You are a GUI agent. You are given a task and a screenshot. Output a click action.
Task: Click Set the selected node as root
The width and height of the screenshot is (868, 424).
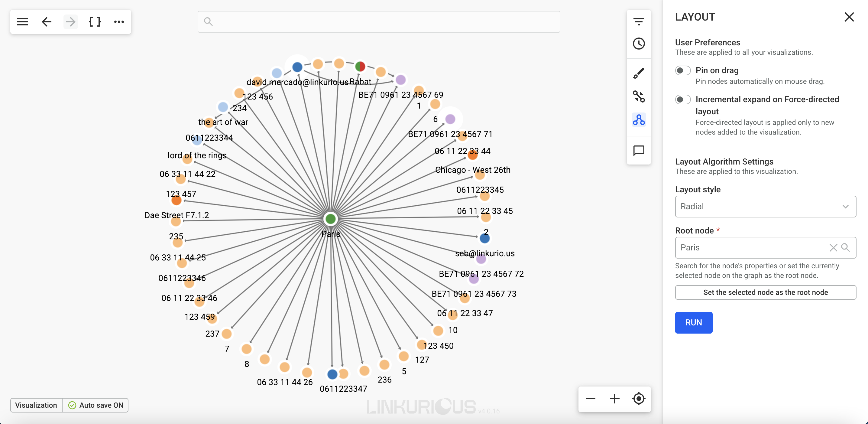(x=765, y=292)
